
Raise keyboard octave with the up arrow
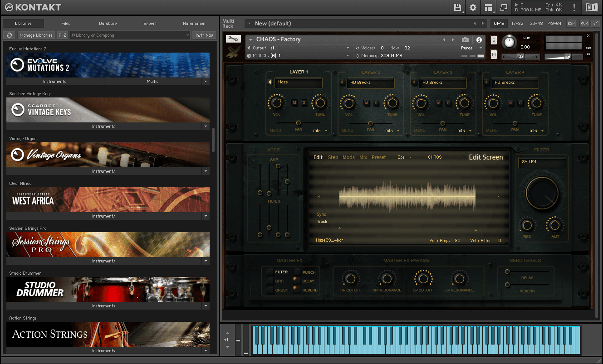pyautogui.click(x=227, y=333)
